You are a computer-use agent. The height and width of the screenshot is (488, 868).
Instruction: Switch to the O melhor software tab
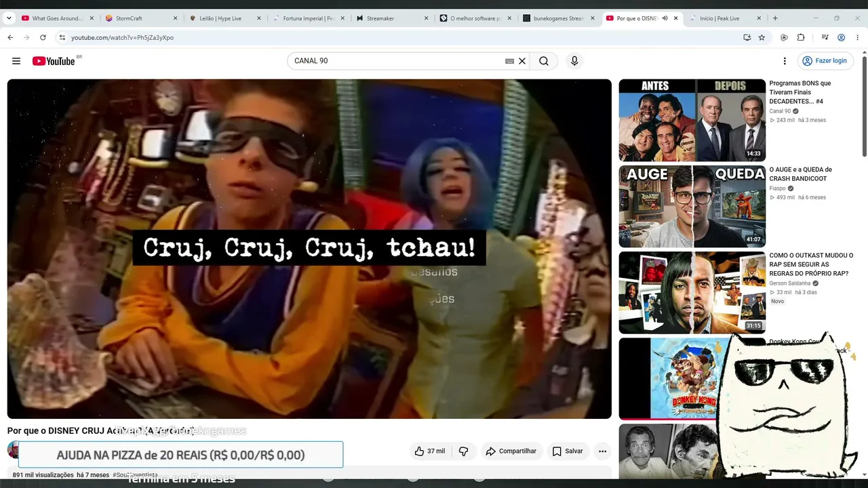click(475, 18)
